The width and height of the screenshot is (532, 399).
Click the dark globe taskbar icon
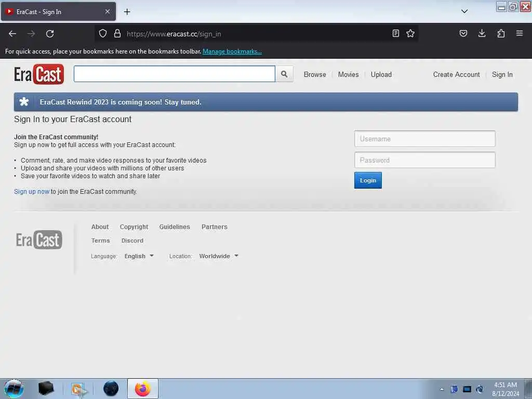pyautogui.click(x=111, y=389)
